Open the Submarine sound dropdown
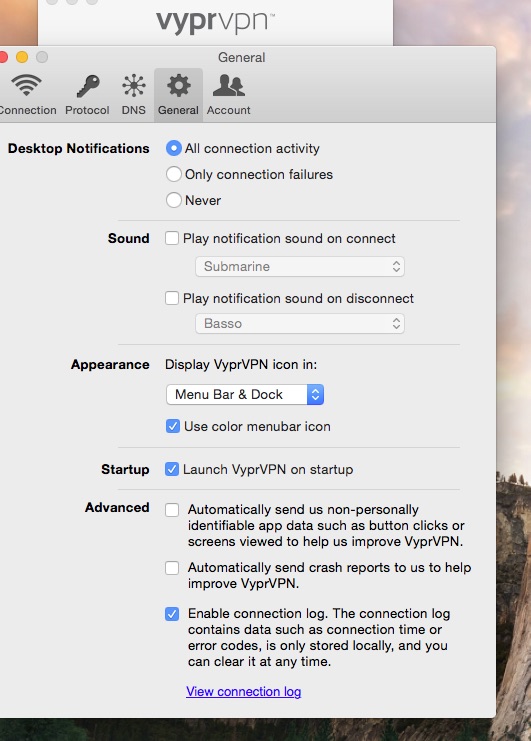Image resolution: width=531 pixels, height=741 pixels. (300, 267)
